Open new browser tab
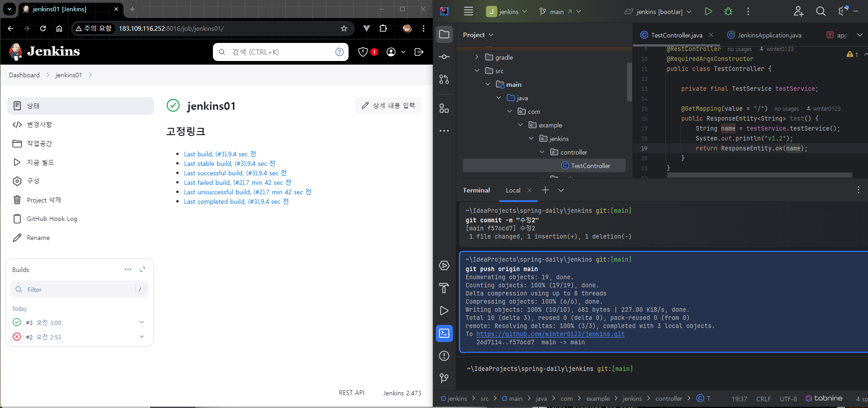The width and height of the screenshot is (868, 408). pyautogui.click(x=132, y=9)
